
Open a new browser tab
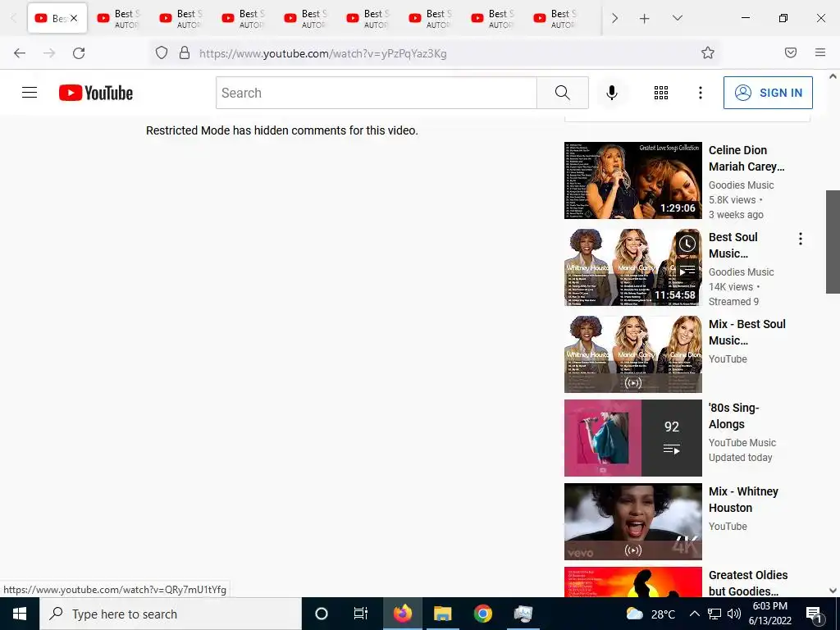[x=645, y=19]
